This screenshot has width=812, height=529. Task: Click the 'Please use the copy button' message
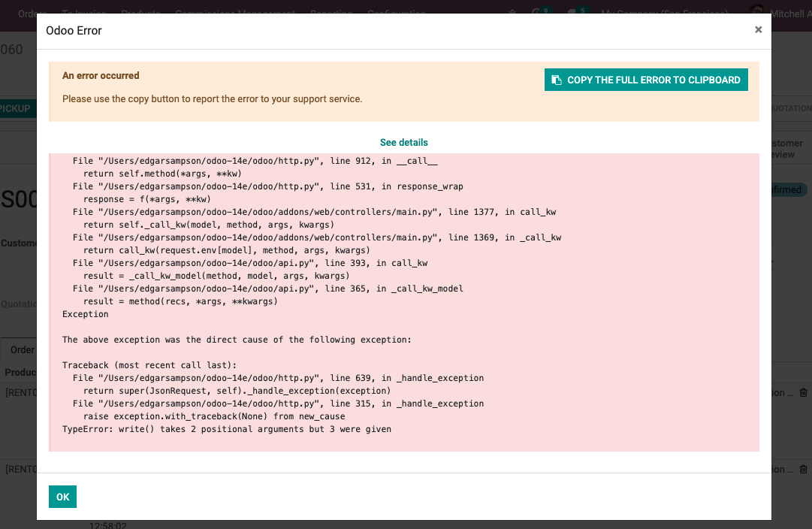pos(213,99)
